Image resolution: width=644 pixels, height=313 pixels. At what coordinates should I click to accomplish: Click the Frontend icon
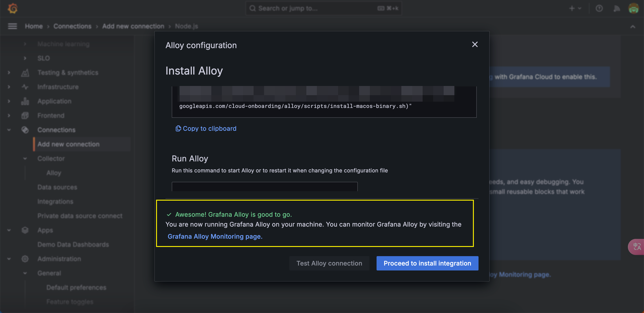click(25, 116)
